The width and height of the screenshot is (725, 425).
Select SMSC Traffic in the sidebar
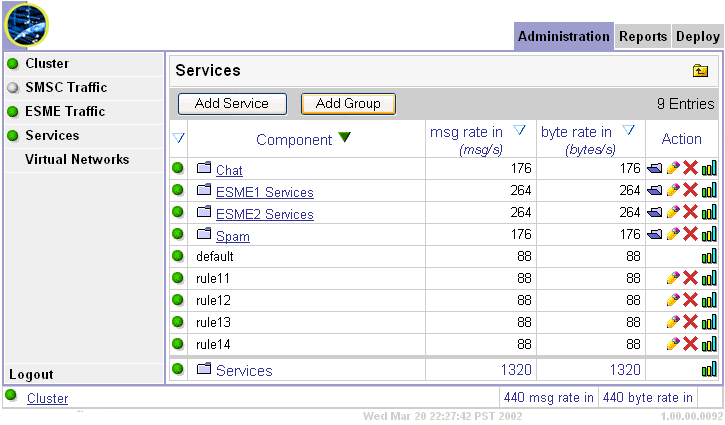(x=66, y=88)
